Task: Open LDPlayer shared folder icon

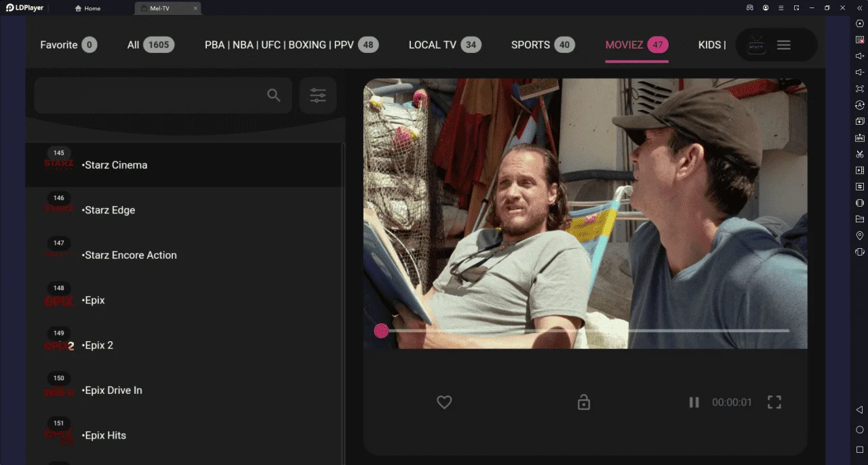Action: point(860,219)
